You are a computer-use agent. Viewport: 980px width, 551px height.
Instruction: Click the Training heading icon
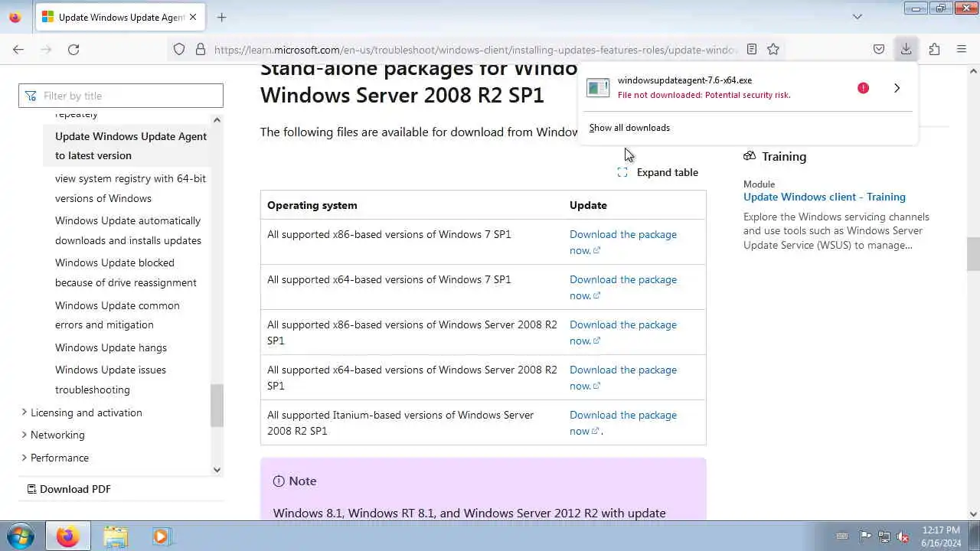coord(750,156)
